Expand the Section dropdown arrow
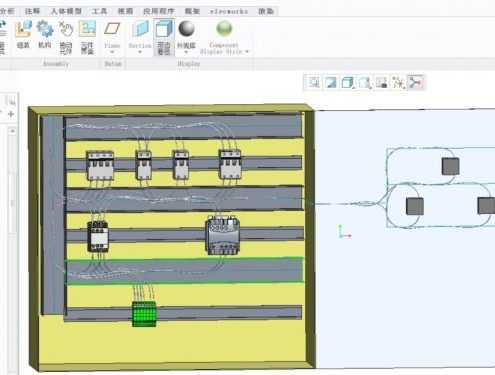495x375 pixels. 140,52
